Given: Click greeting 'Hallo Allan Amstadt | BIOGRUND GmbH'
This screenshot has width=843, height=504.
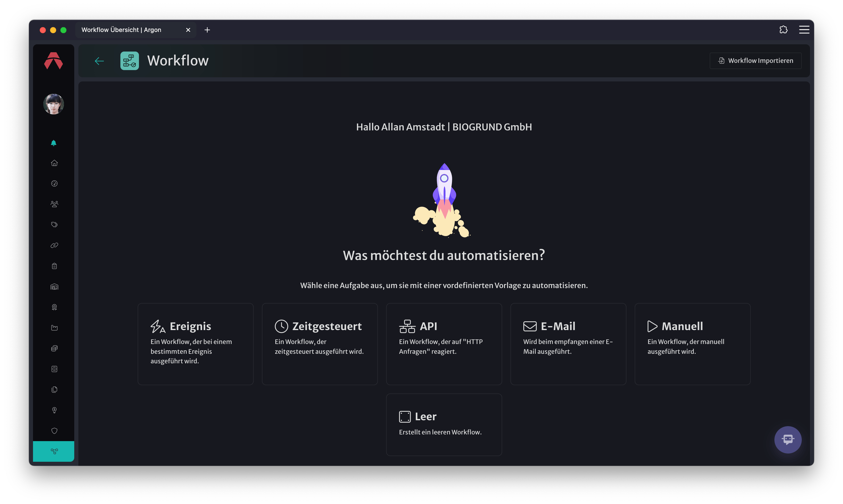Looking at the screenshot, I should [x=444, y=127].
